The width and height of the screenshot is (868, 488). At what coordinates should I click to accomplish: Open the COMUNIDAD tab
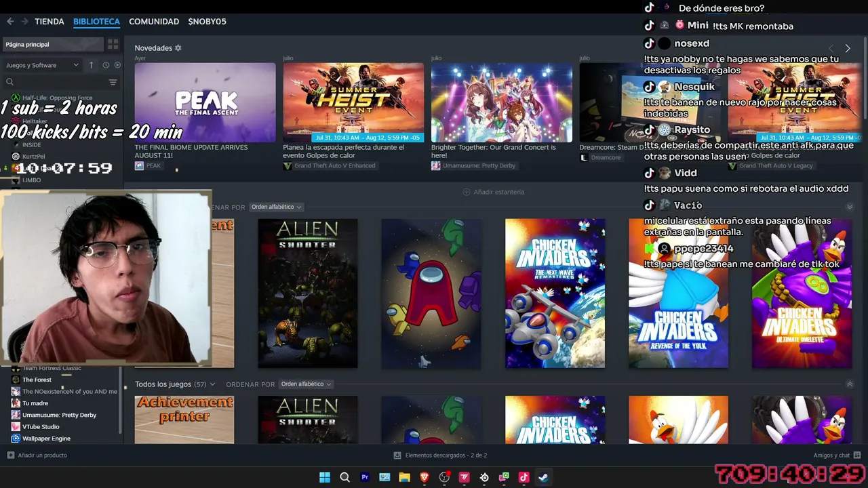click(154, 22)
